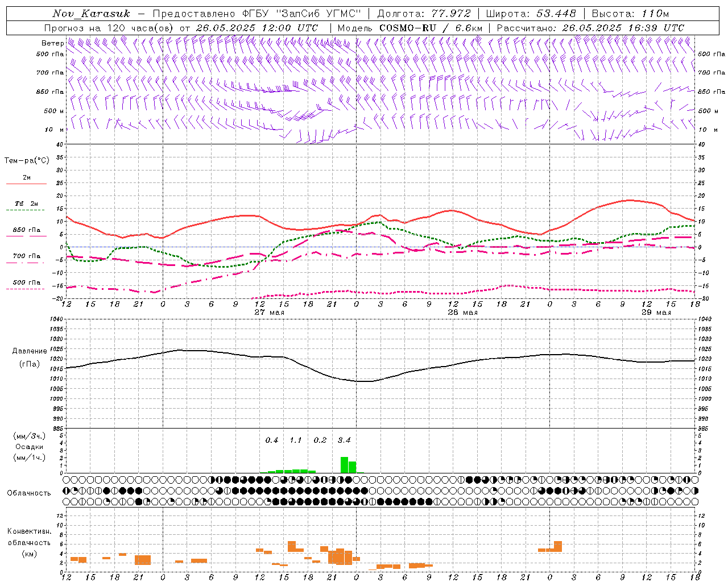Click the 'Тем-ра(°C)' temperature panel label
The width and height of the screenshot is (728, 582).
pos(27,161)
